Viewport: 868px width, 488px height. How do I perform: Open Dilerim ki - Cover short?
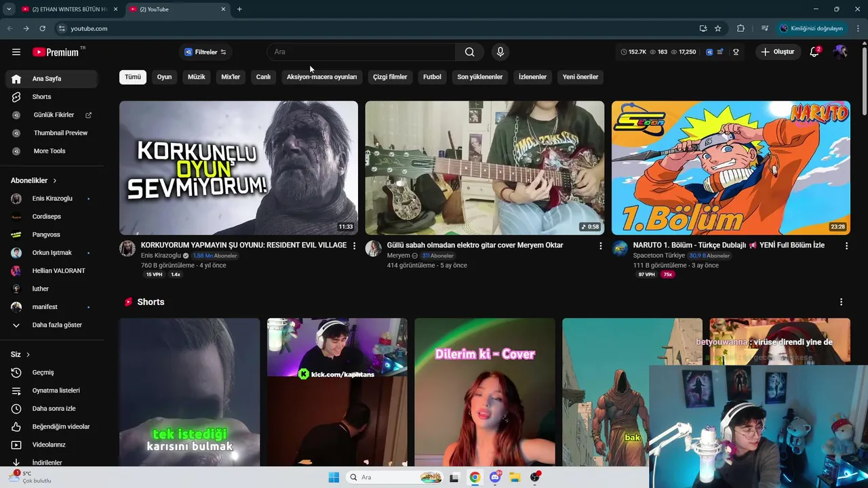485,392
